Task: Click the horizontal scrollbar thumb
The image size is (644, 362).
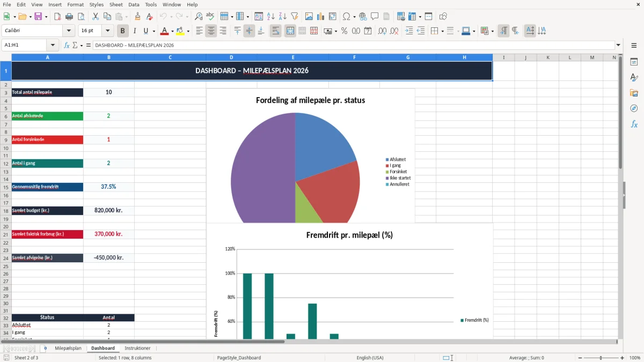Action: click(148, 341)
